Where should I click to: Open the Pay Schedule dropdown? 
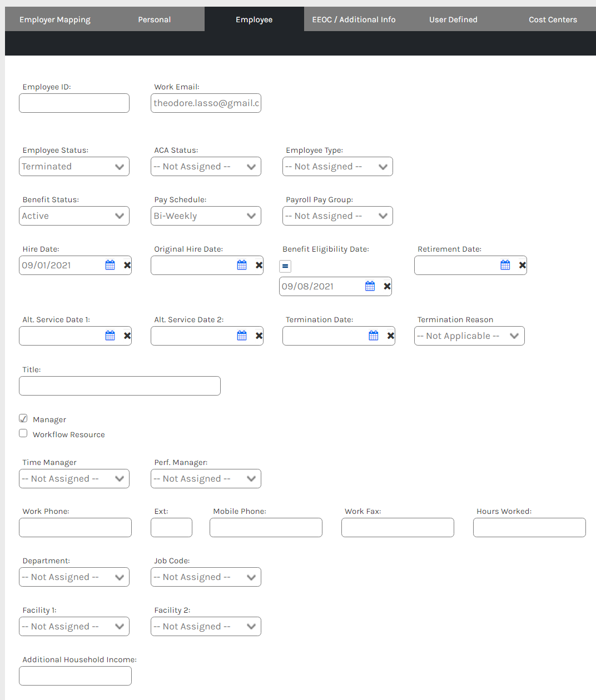point(206,216)
